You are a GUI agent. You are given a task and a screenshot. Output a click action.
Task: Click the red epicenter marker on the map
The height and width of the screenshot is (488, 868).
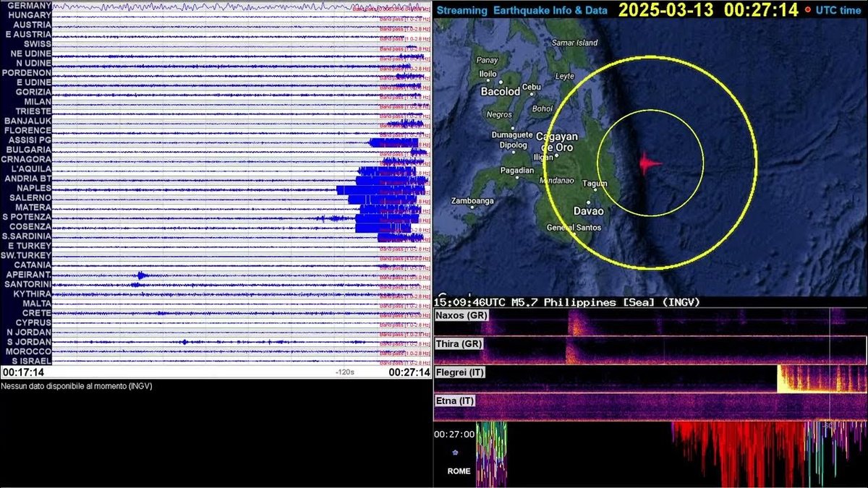[x=646, y=165]
